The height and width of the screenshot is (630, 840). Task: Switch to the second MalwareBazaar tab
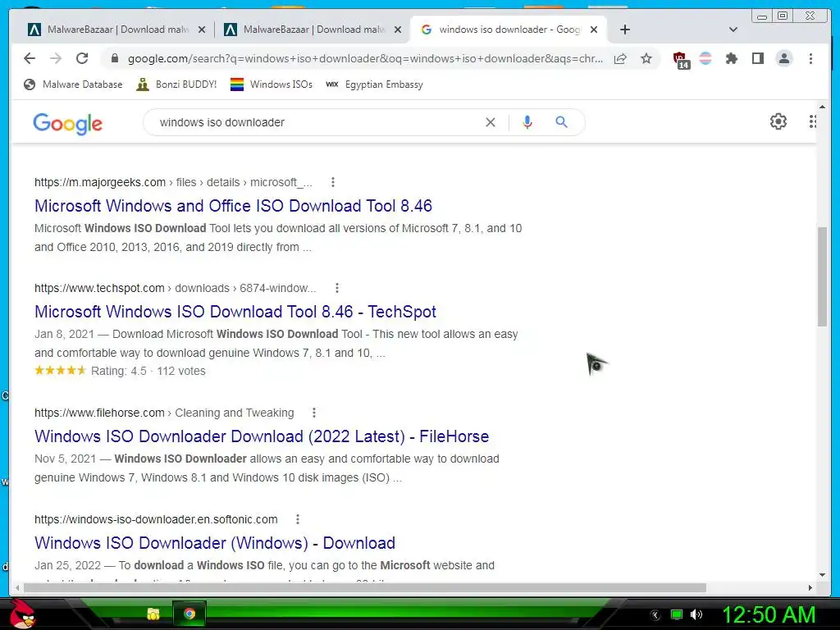(x=307, y=30)
